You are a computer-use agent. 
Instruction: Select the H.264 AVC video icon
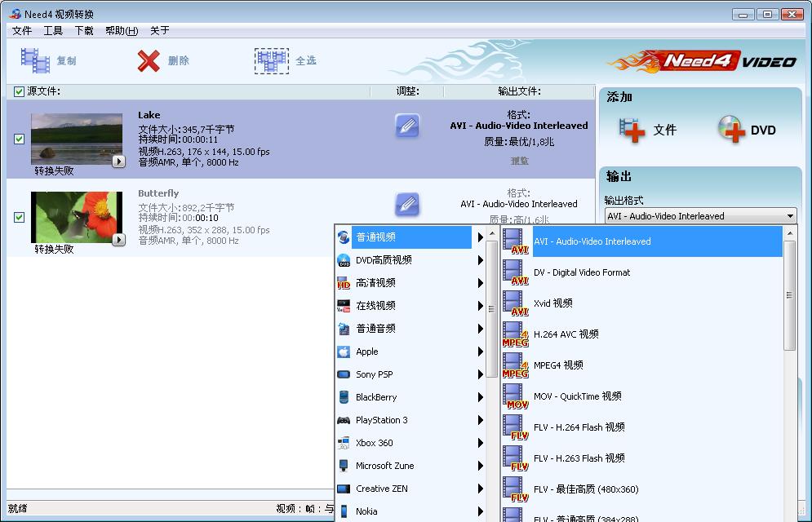click(515, 334)
